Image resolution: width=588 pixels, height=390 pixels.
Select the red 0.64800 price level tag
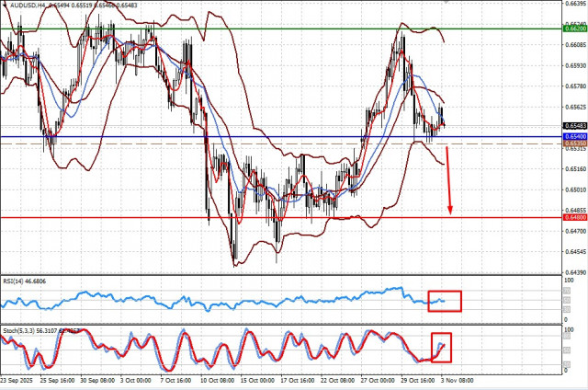[x=575, y=218]
